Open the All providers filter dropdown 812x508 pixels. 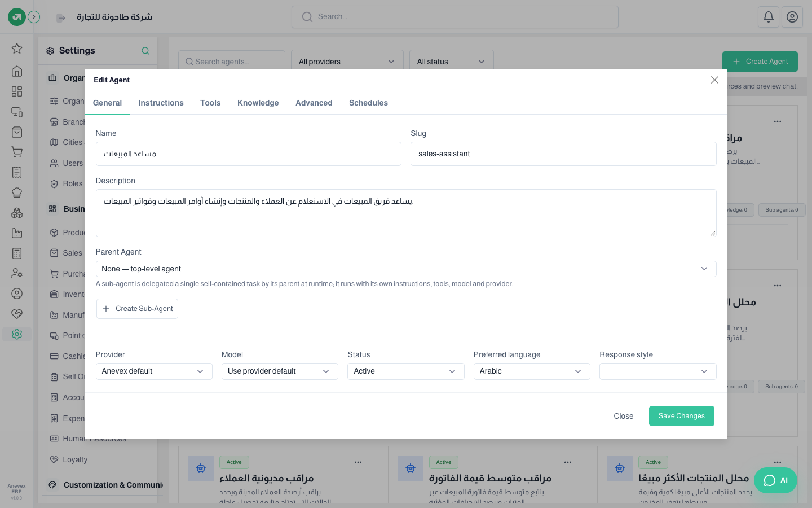(x=347, y=62)
